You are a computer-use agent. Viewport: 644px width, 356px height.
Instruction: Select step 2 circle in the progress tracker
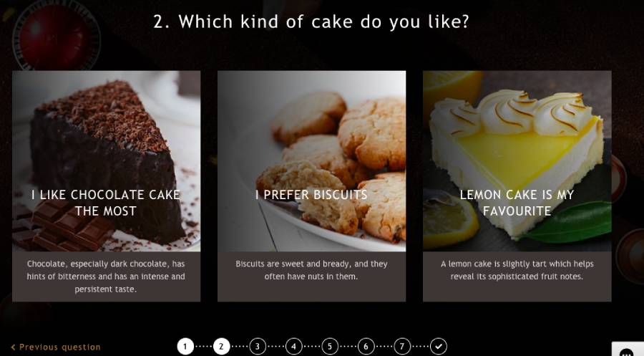pyautogui.click(x=221, y=347)
